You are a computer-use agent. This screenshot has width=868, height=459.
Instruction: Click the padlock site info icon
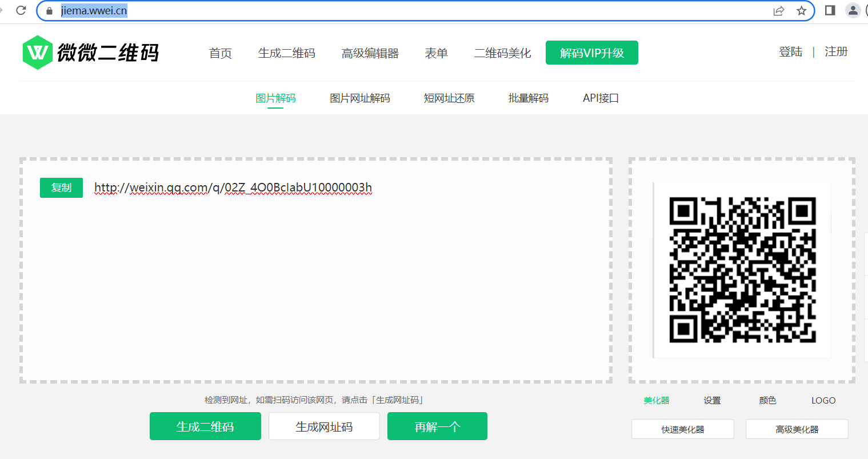tap(49, 11)
